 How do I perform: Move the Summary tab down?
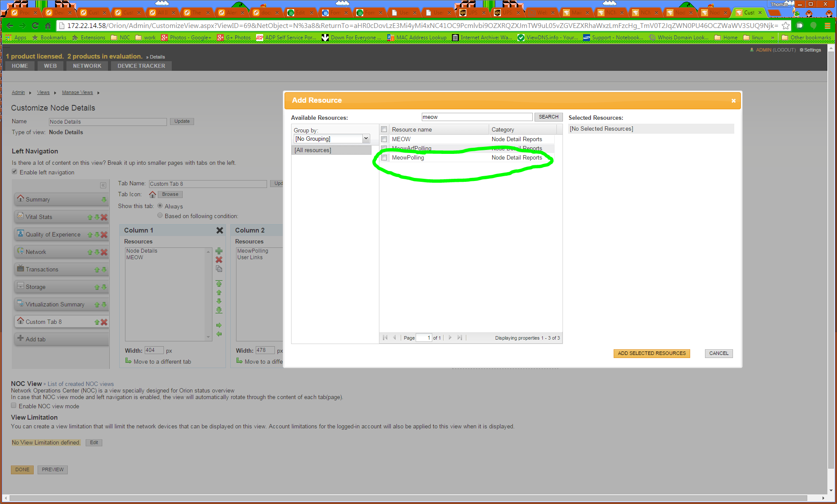[104, 200]
